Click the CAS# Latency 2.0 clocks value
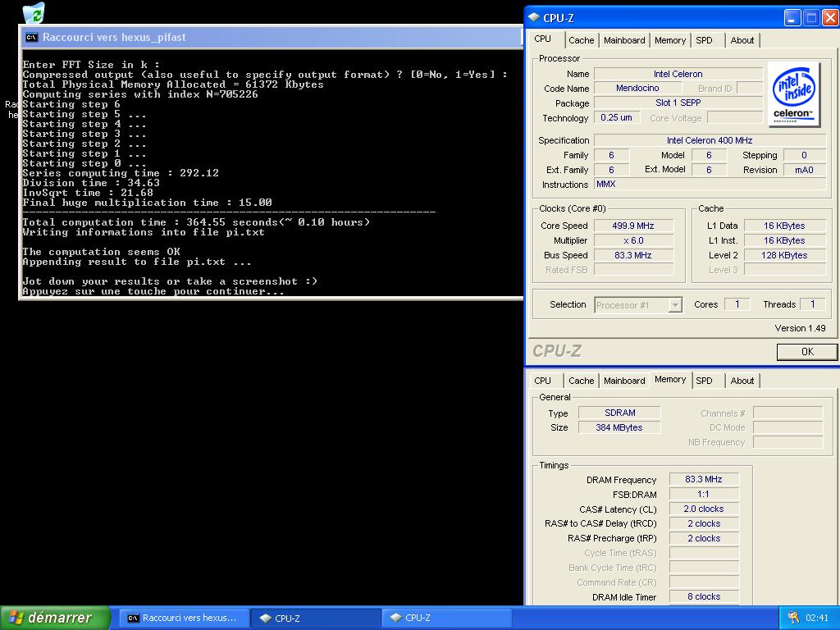 [x=704, y=509]
